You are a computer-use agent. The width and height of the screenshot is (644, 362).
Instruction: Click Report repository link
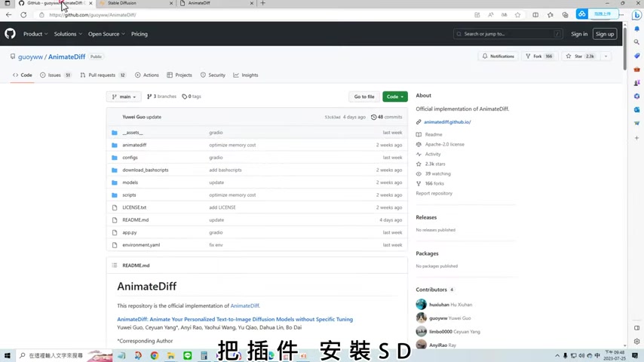tap(434, 194)
